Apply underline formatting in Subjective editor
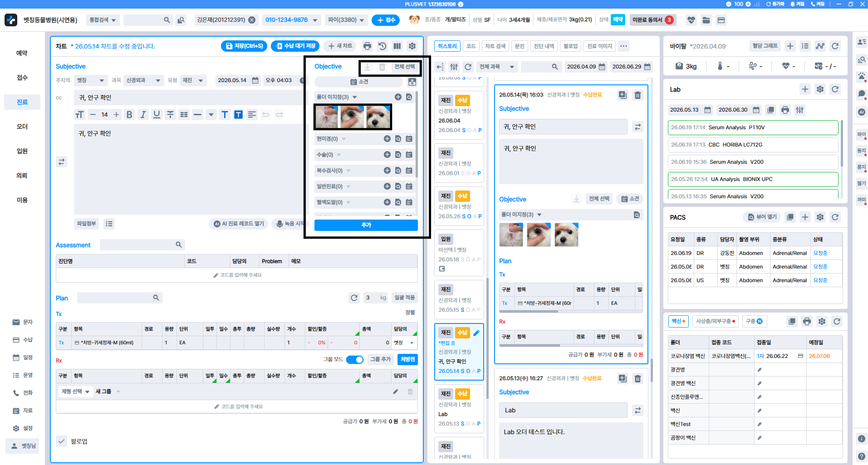The image size is (868, 465). pyautogui.click(x=157, y=114)
